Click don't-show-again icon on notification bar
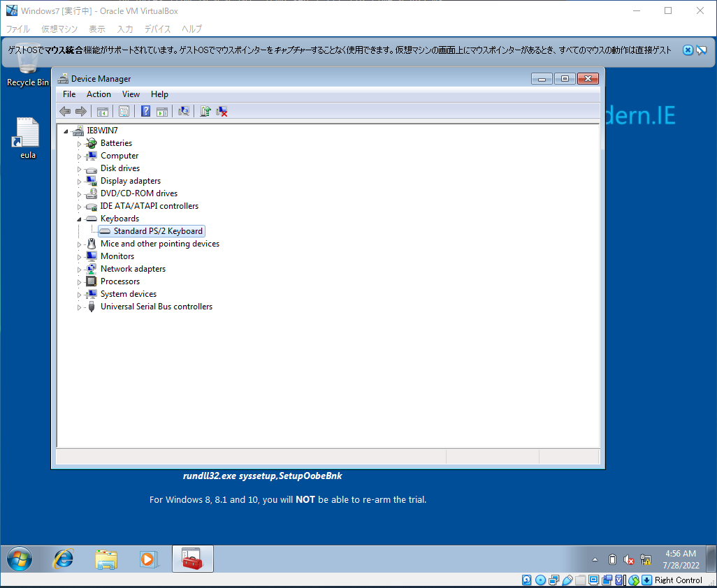The height and width of the screenshot is (588, 717). click(702, 50)
